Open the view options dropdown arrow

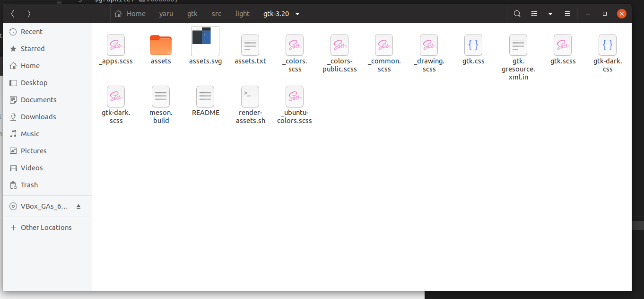[x=550, y=14]
